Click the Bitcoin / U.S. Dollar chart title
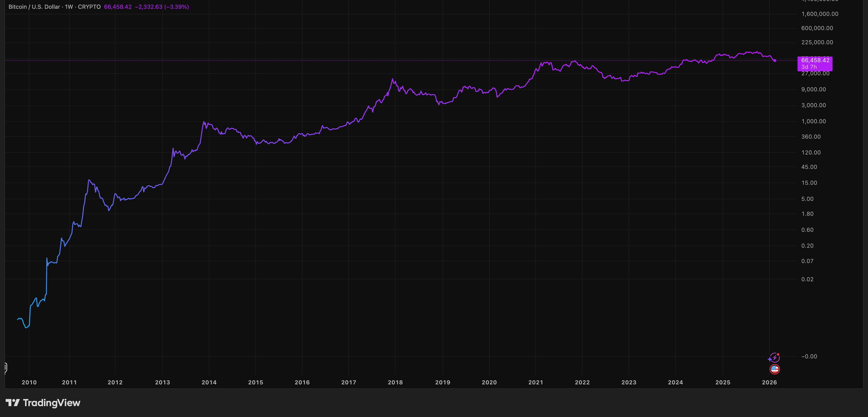The height and width of the screenshot is (417, 868). pyautogui.click(x=34, y=7)
